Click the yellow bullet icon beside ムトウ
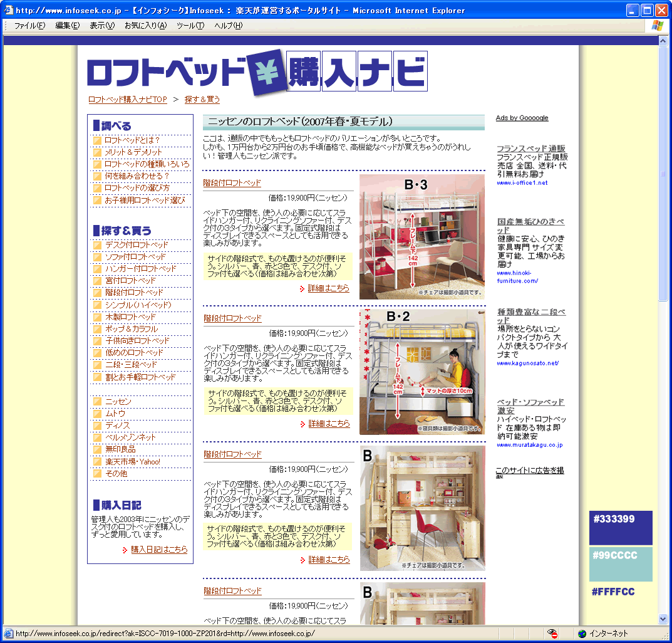Viewport: 672px width, 643px height. (x=97, y=413)
